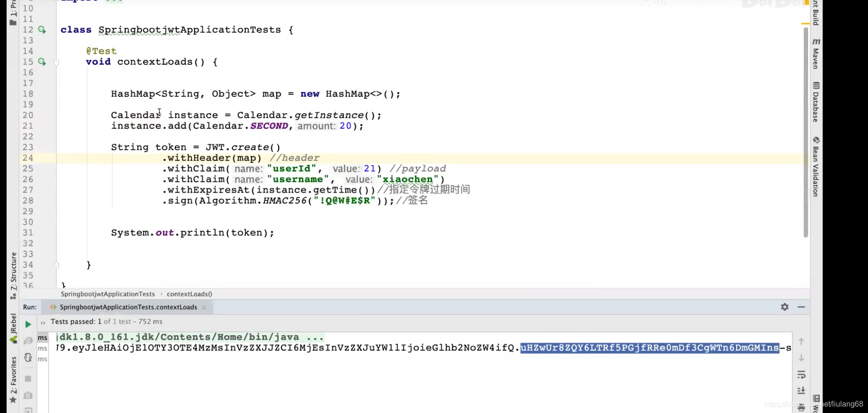Click the camera dump threads icon
The width and height of the screenshot is (868, 413).
28,395
